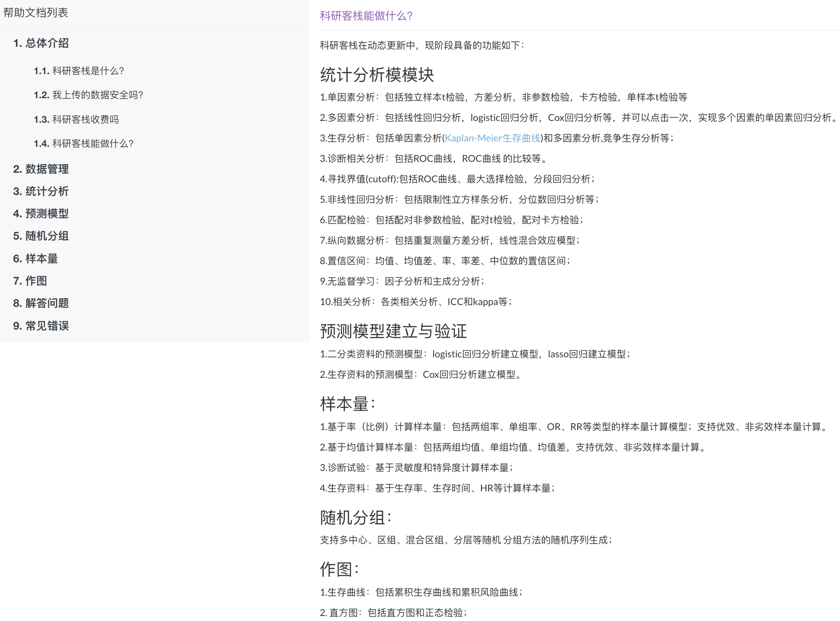The height and width of the screenshot is (621, 840).
Task: Click line 10.相关分析
Action: point(416,302)
